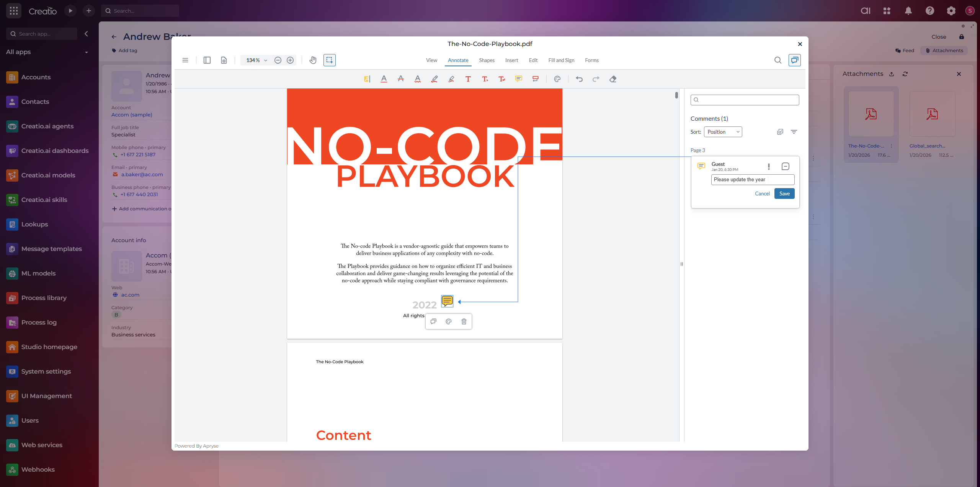Save the comment

[x=784, y=193]
